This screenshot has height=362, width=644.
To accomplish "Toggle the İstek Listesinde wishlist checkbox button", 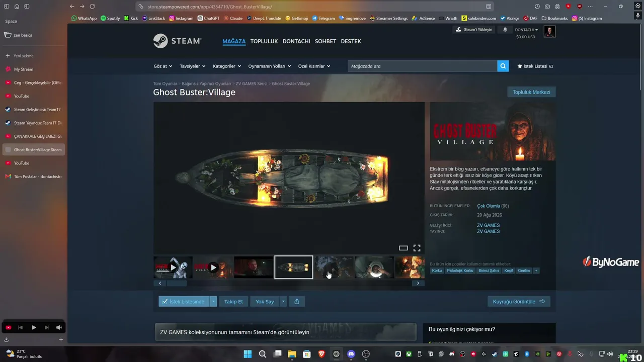I will [x=184, y=301].
